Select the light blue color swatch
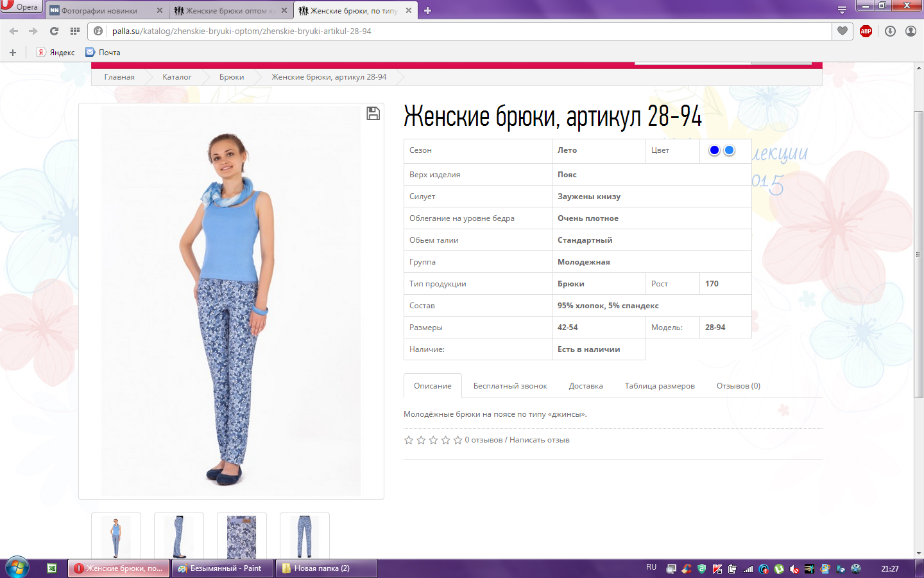Image resolution: width=924 pixels, height=578 pixels. (729, 150)
